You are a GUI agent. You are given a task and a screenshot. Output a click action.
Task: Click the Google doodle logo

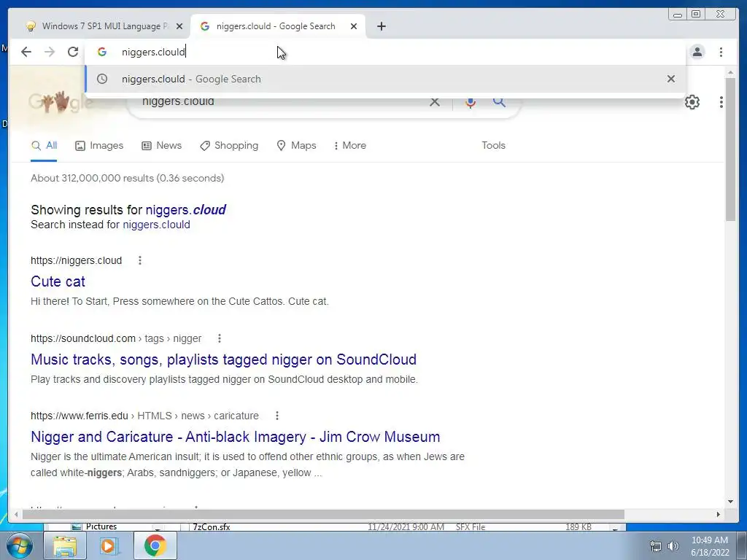(x=60, y=102)
